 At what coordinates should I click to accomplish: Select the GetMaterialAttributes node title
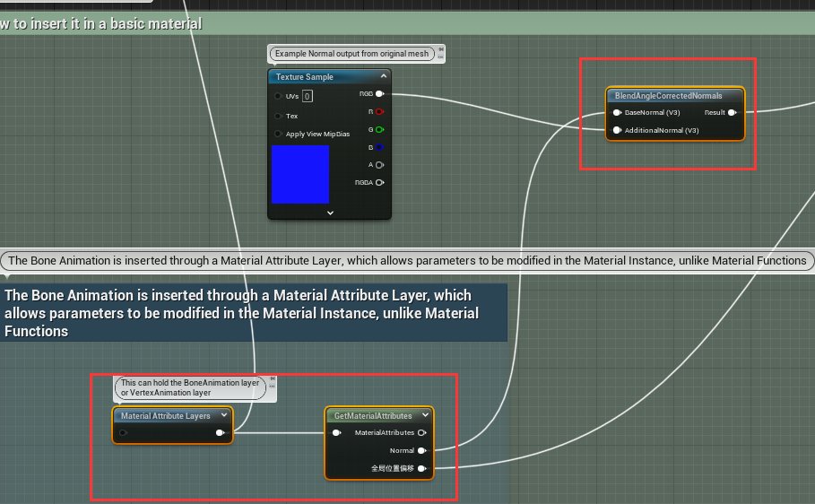click(x=373, y=416)
